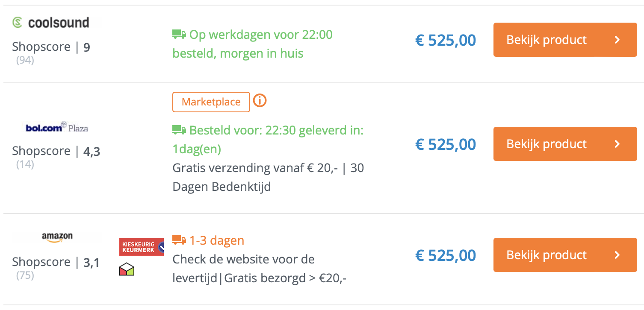Screen dimensions: 644x310
Task: Expand details via the chevron on coolsound's Bekijk product button
Action: (617, 39)
